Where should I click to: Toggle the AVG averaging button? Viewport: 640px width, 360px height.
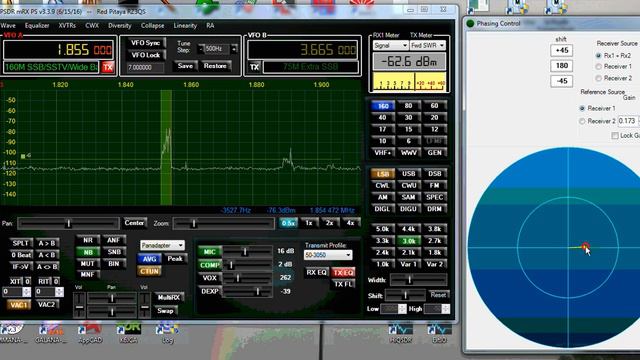[149, 259]
